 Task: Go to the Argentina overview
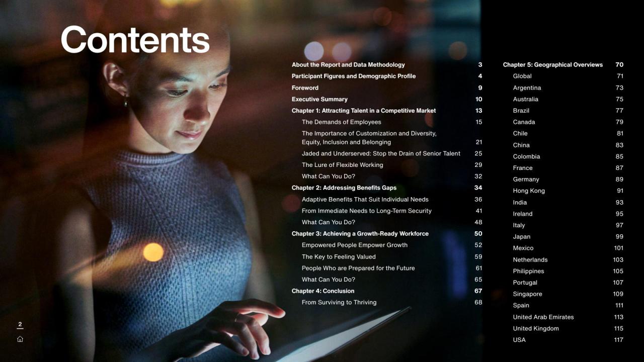(x=527, y=88)
